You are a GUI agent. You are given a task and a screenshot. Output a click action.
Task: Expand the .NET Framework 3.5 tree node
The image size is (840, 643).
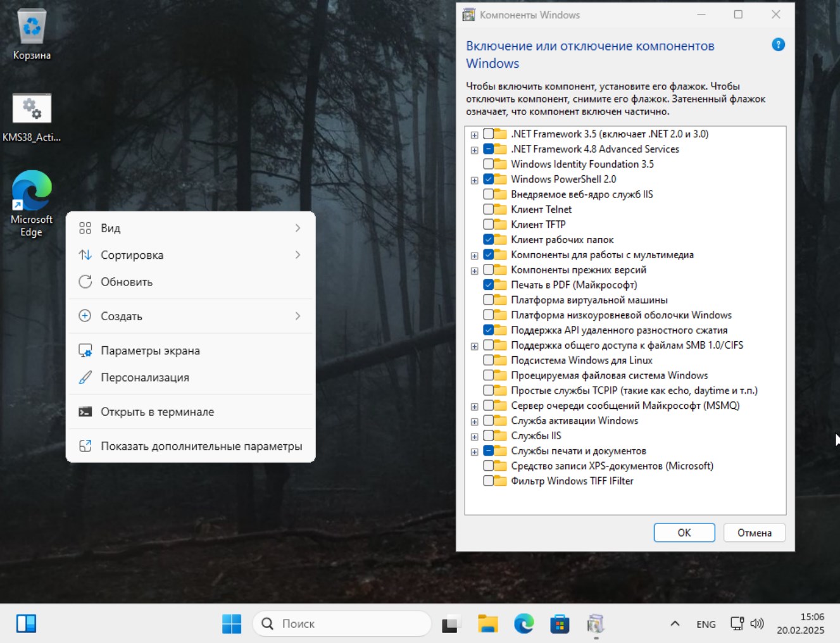[x=474, y=135]
